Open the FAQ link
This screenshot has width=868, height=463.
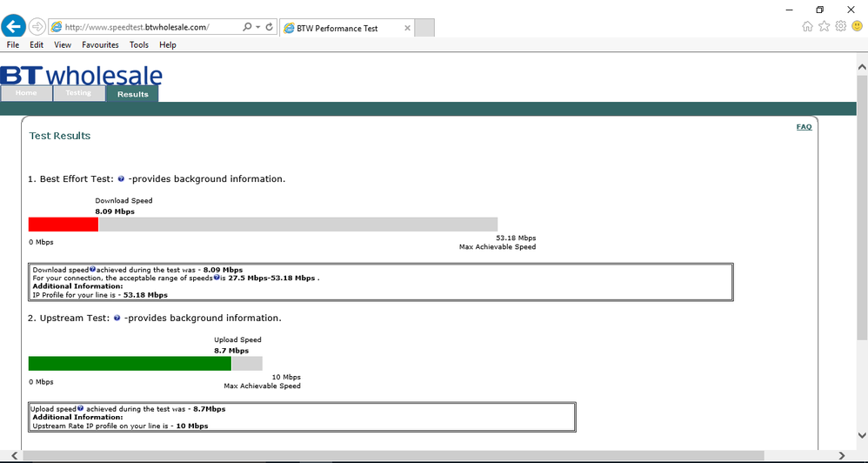point(804,127)
